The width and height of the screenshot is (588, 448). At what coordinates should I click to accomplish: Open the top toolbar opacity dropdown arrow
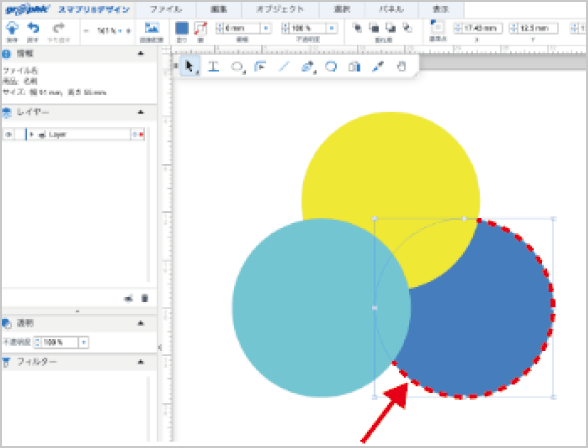[332, 28]
